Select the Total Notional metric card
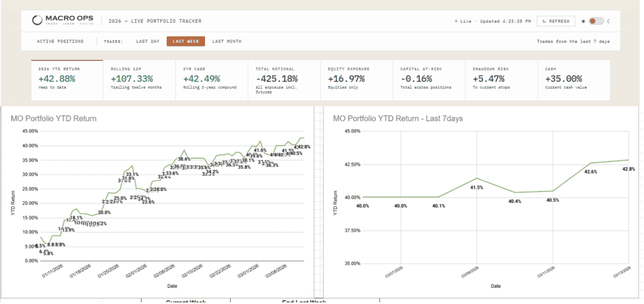This screenshot has width=644, height=304. (x=284, y=80)
